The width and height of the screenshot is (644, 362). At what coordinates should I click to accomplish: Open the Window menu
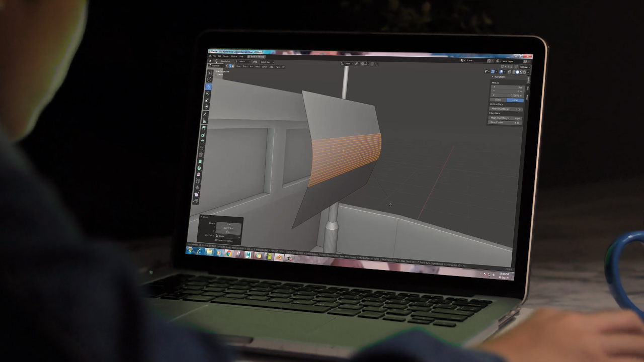pos(234,56)
